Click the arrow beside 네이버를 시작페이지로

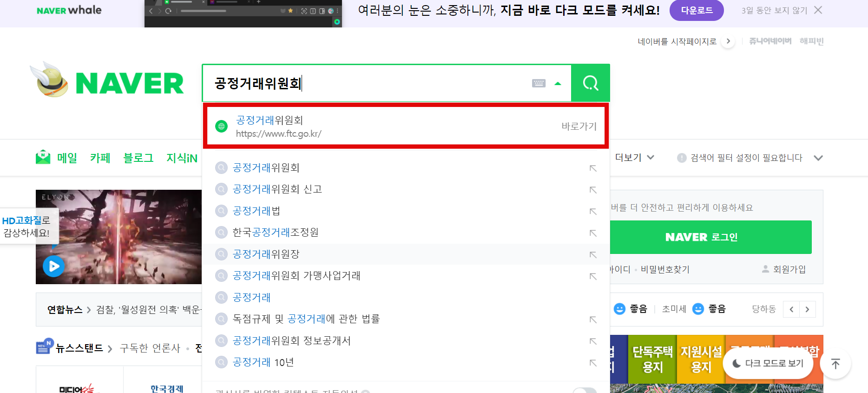click(x=728, y=41)
